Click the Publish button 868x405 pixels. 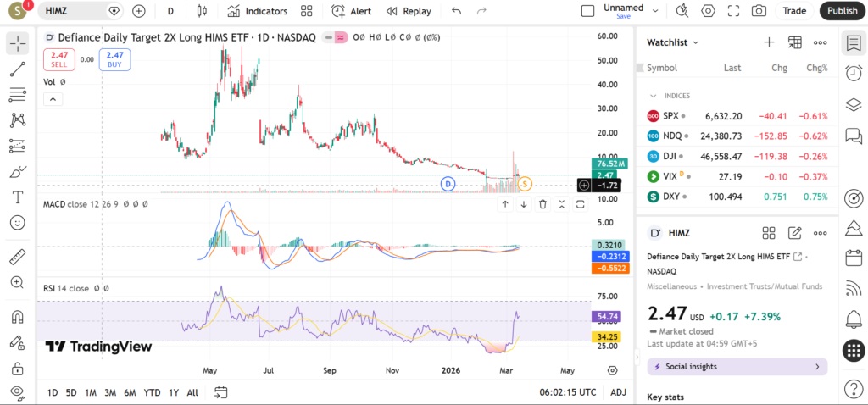tap(842, 11)
